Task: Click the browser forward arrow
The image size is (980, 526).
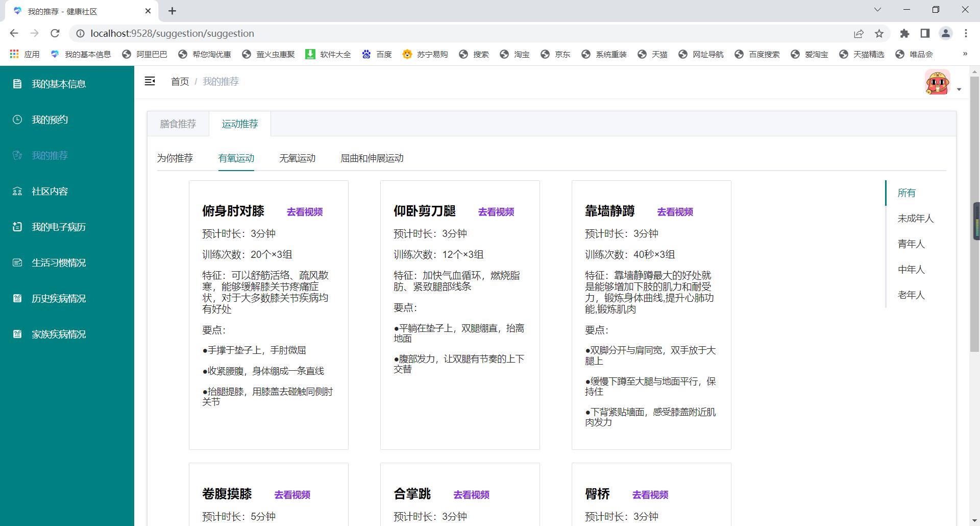Action: pos(34,33)
